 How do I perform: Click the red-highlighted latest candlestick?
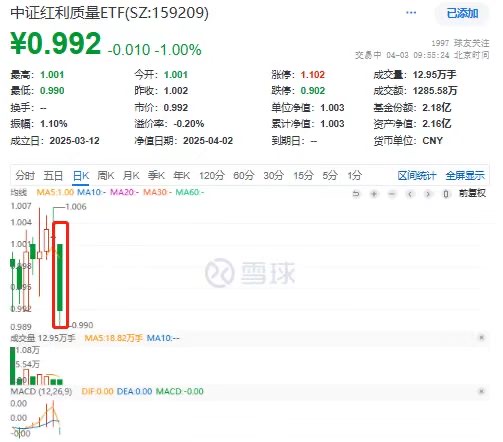(60, 275)
